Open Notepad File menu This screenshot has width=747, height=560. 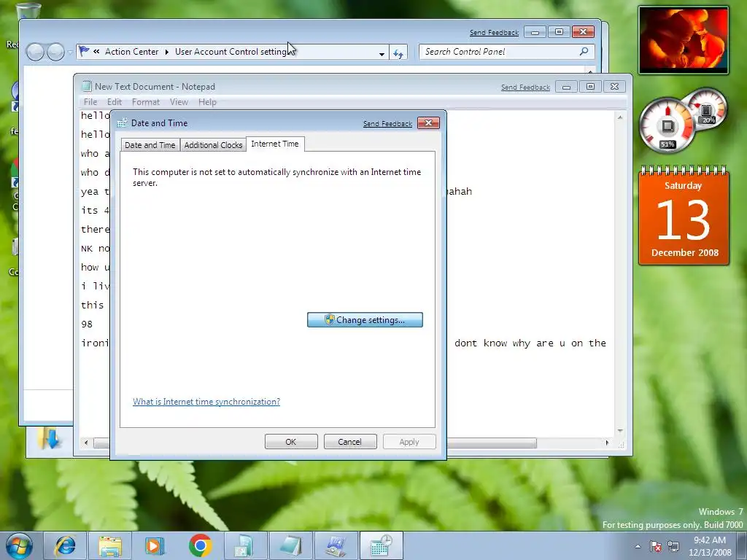coord(90,102)
